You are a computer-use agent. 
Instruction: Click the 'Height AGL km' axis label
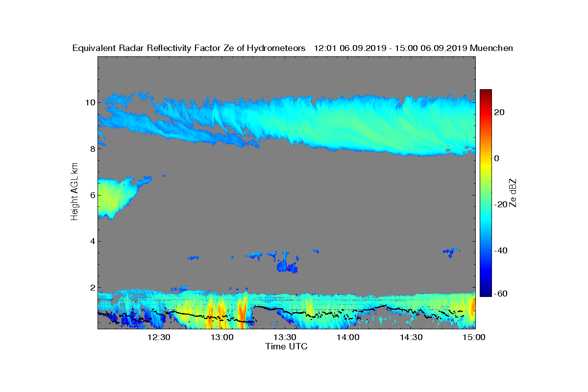coord(74,192)
